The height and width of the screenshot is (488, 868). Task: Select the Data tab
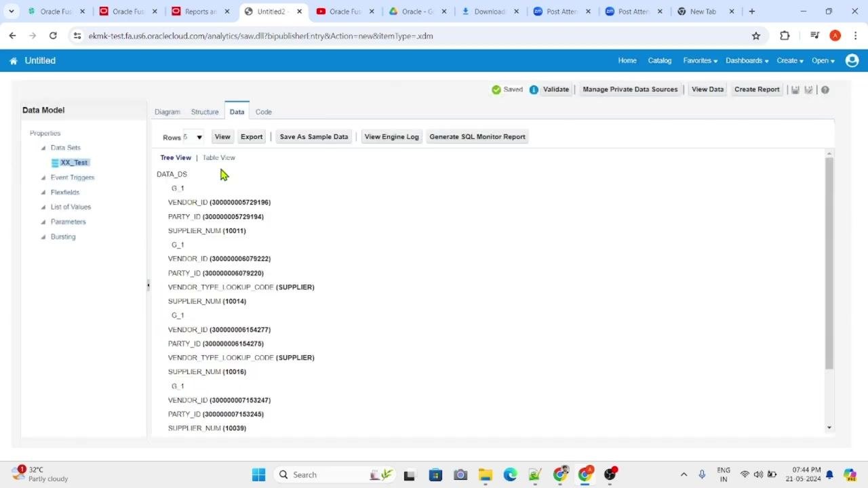(237, 112)
